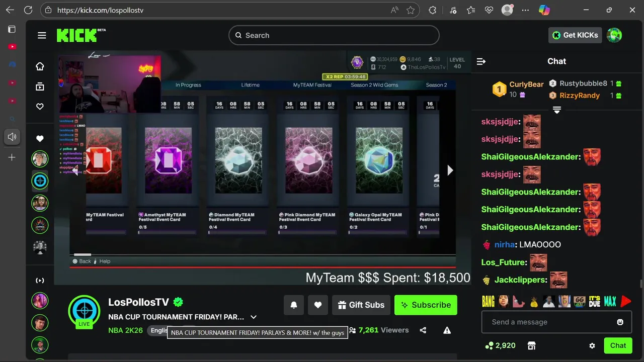Click the Get KICKs button
The width and height of the screenshot is (644, 362).
(x=575, y=35)
